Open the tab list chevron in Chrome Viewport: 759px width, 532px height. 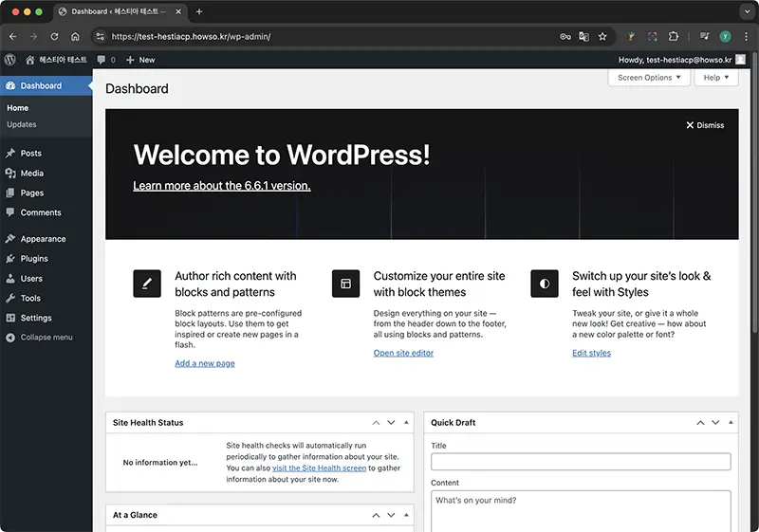(x=747, y=11)
